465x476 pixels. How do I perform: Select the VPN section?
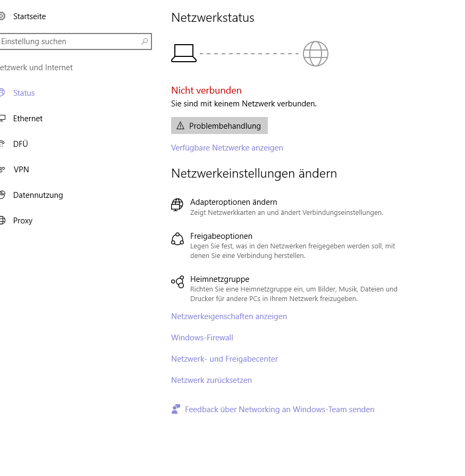pyautogui.click(x=21, y=170)
